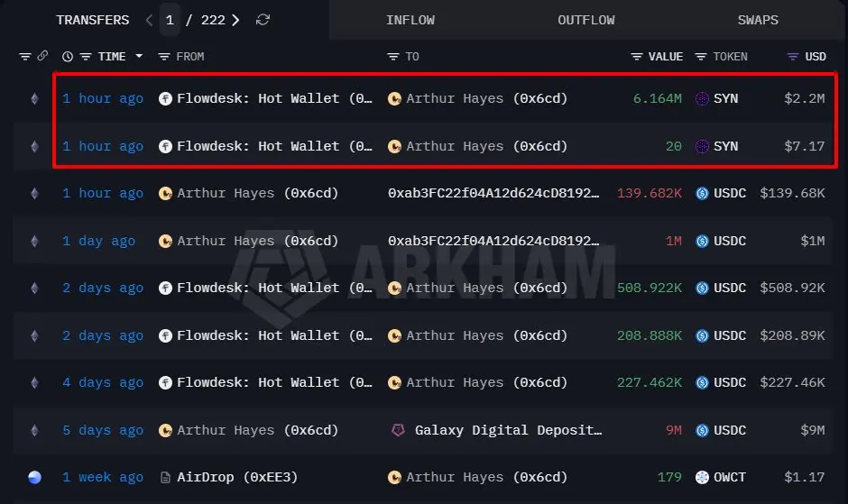848x504 pixels.
Task: Click Arthur Hayes avatar in OWCT airdrop row
Action: pos(394,477)
